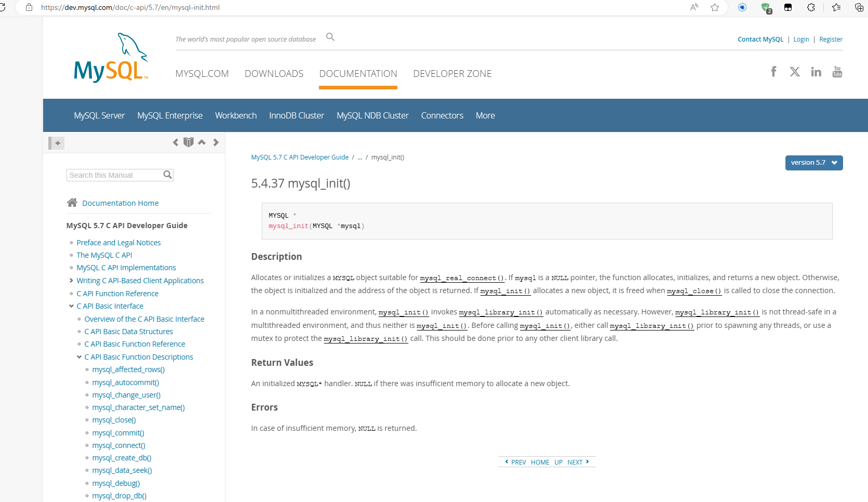
Task: Open MySQL C API Implementations
Action: coord(126,268)
